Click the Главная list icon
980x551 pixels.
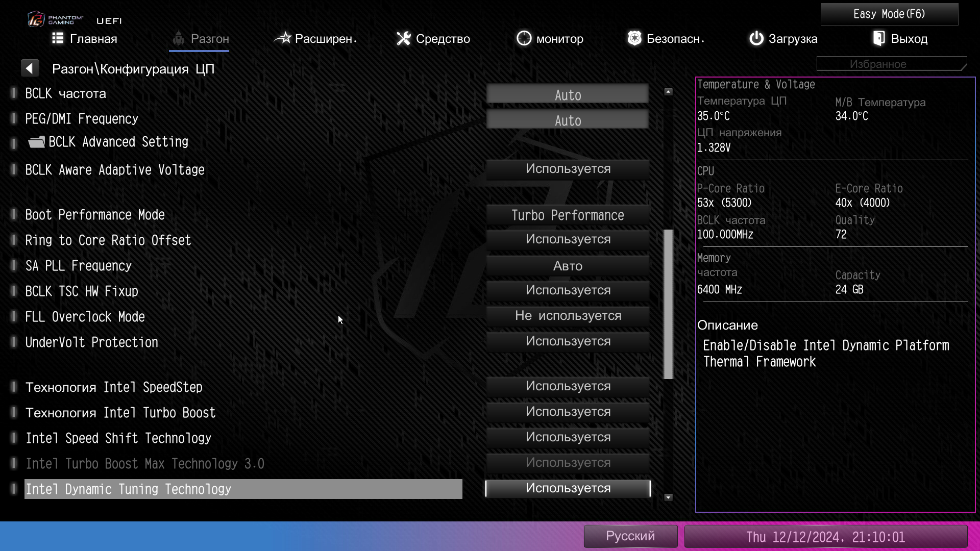pyautogui.click(x=58, y=38)
